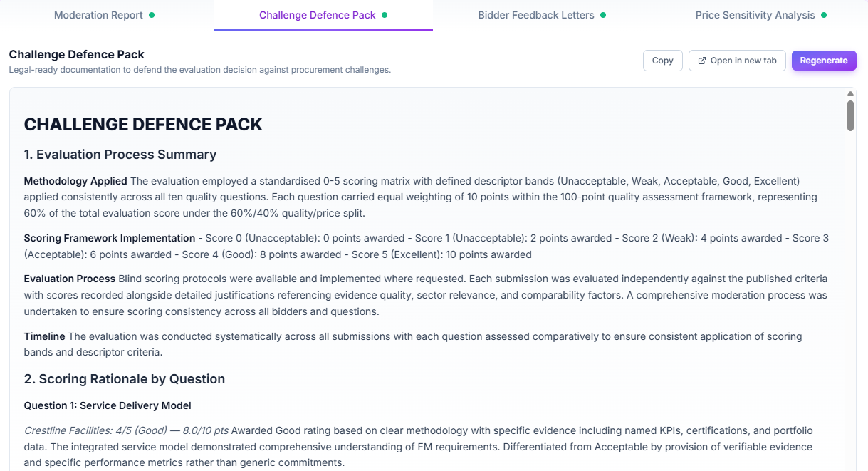868x471 pixels.
Task: Click the external-link icon in Open in new tab
Action: point(702,61)
